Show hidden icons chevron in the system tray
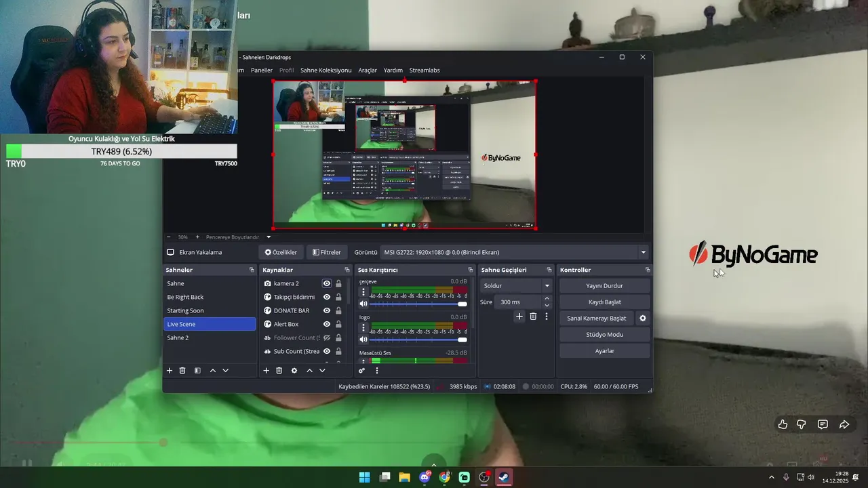 click(x=772, y=477)
